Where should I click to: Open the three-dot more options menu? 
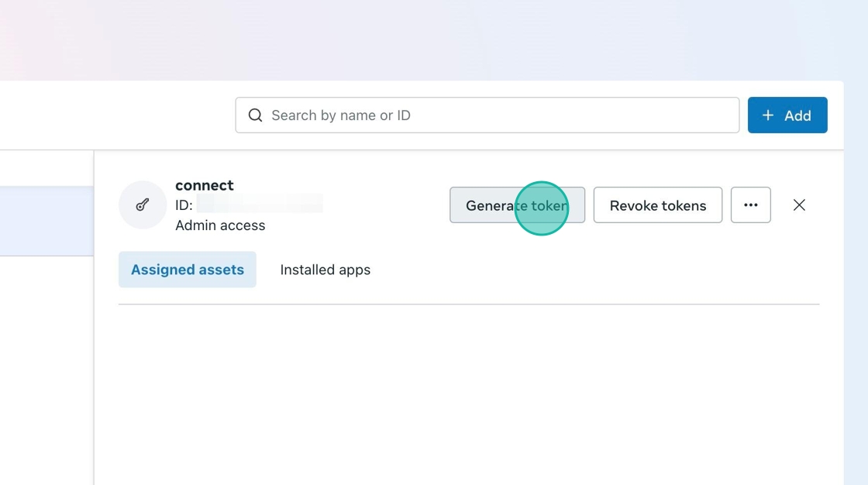750,205
